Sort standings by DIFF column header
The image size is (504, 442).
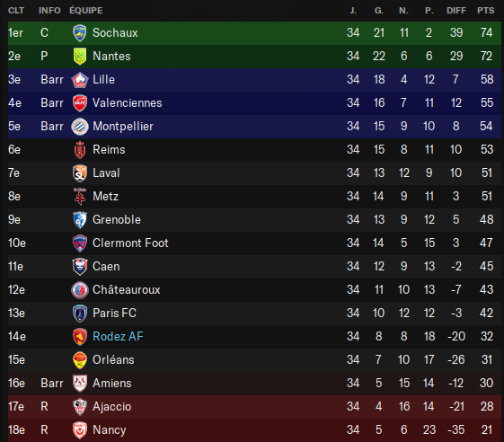[x=456, y=11]
